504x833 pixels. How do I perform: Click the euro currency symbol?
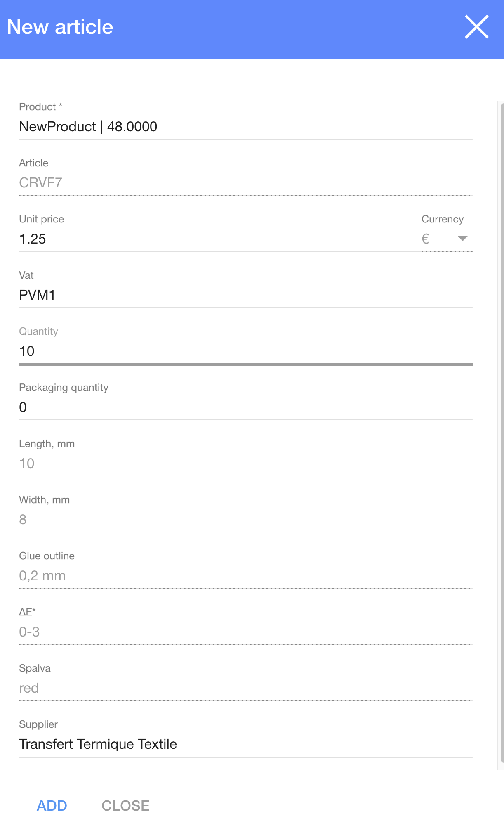coord(425,239)
